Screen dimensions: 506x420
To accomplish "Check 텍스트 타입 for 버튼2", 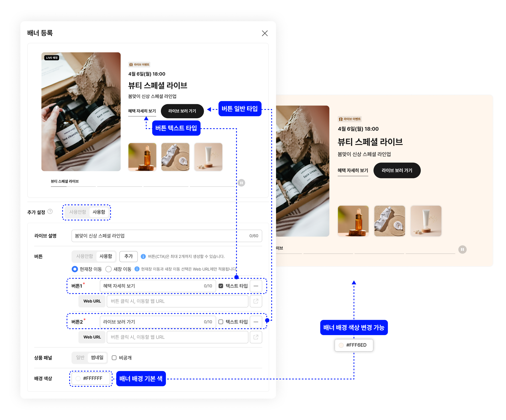I will click(x=221, y=322).
